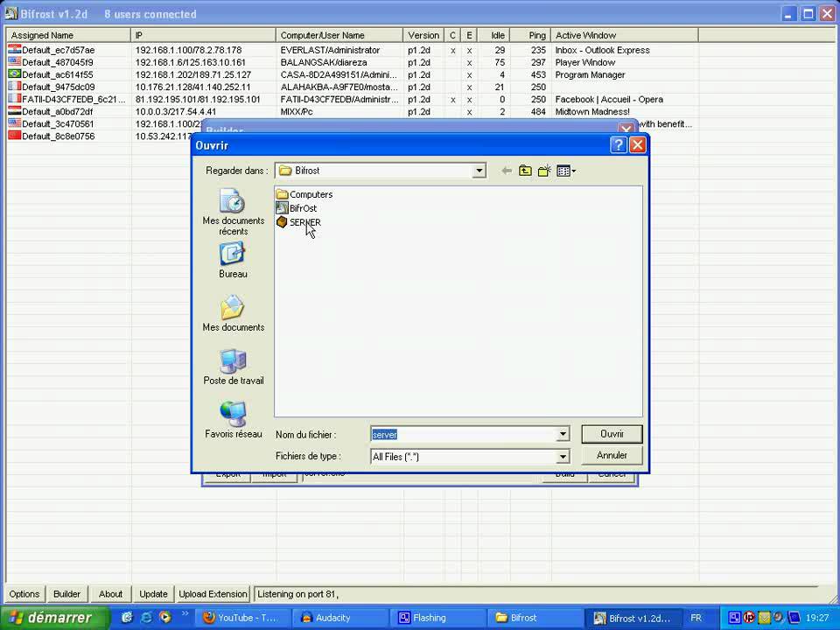Click the help question mark in Ouvrir dialog

(x=619, y=145)
